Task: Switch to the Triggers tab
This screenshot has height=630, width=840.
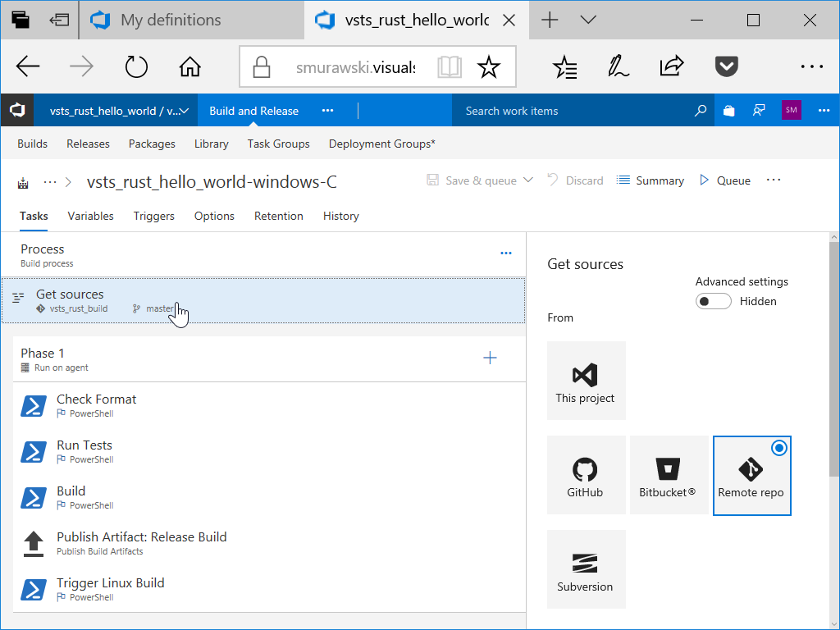Action: [153, 216]
